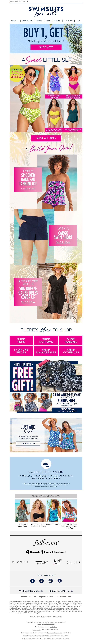Click the mobile phone text message icon

click(x=46, y=463)
